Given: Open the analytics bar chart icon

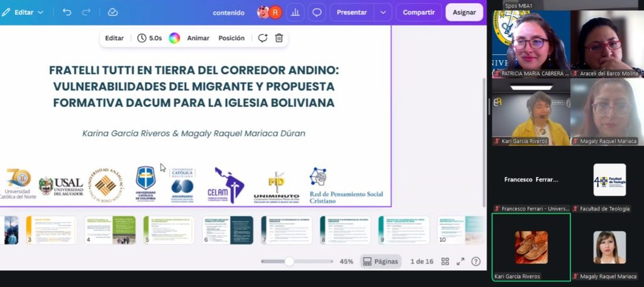Looking at the screenshot, I should [296, 13].
